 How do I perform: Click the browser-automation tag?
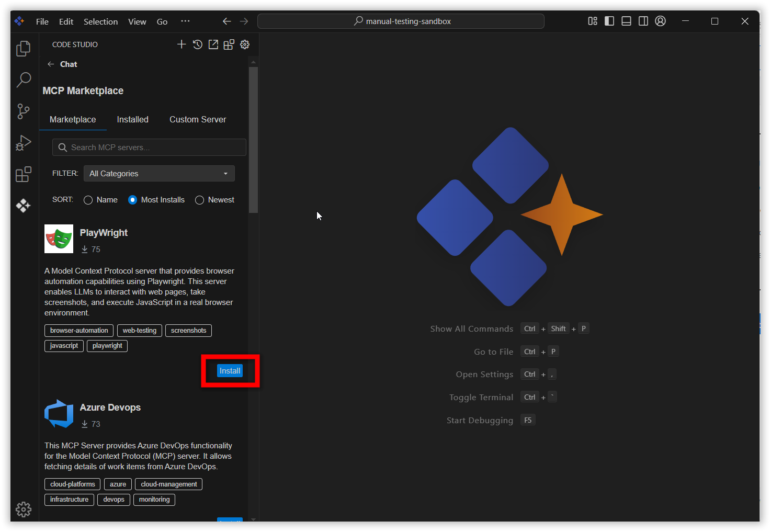pyautogui.click(x=79, y=331)
